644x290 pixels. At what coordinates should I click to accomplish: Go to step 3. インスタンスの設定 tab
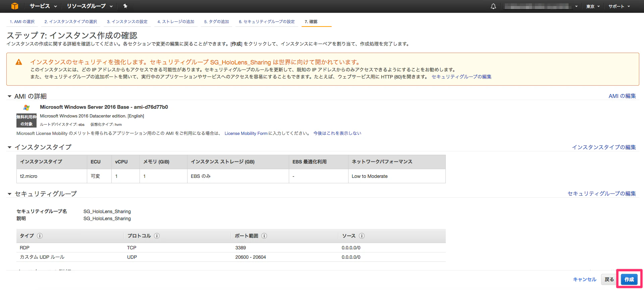(127, 22)
